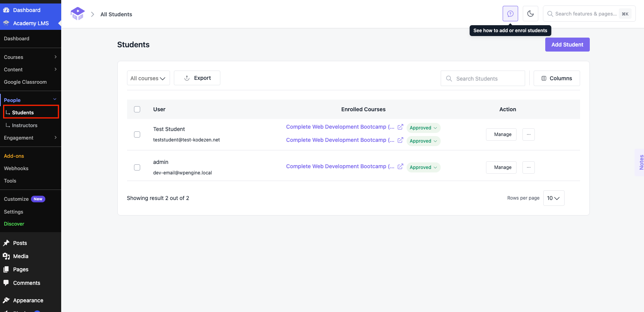Open three-dot menu for admin row

pos(529,167)
